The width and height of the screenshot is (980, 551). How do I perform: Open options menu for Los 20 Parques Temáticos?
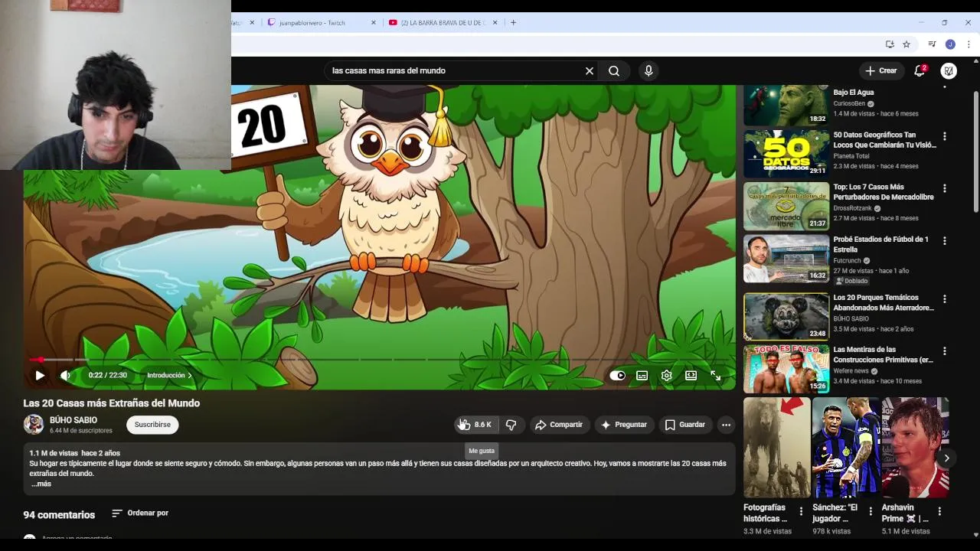click(945, 298)
